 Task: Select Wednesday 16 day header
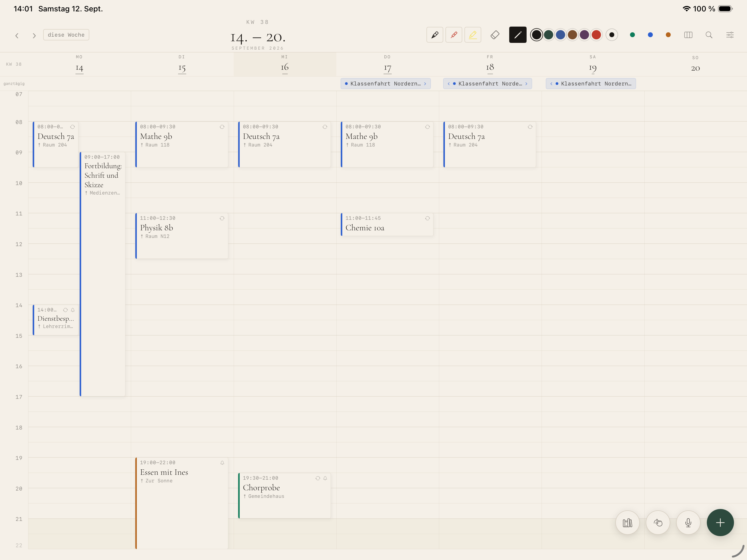(285, 64)
